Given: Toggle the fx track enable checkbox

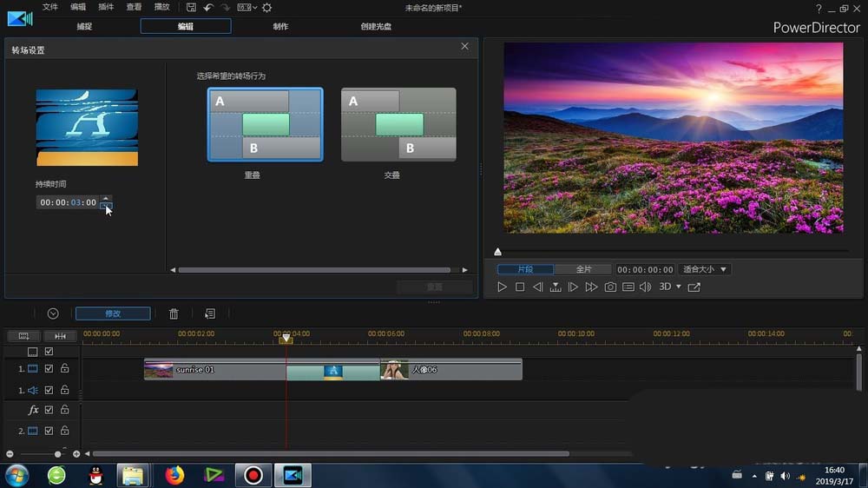Looking at the screenshot, I should tap(49, 410).
